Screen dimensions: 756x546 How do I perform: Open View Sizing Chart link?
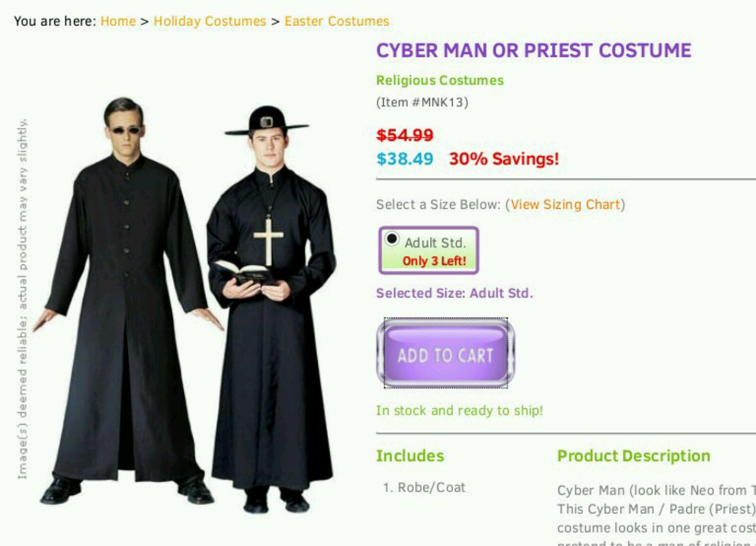point(565,204)
